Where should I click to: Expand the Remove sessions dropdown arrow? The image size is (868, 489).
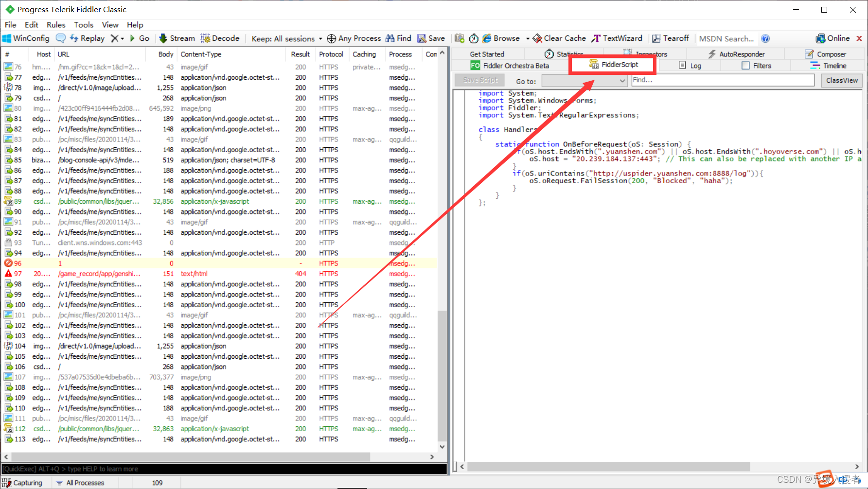123,38
